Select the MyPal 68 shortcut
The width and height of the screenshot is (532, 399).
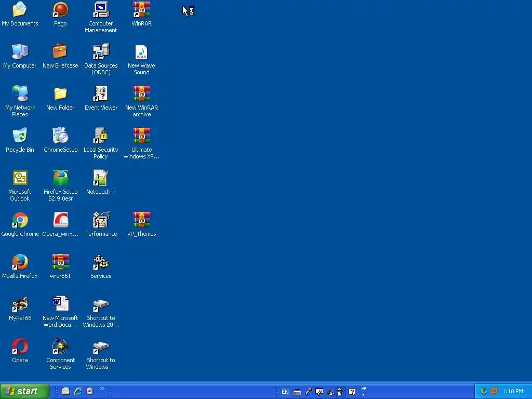20,309
